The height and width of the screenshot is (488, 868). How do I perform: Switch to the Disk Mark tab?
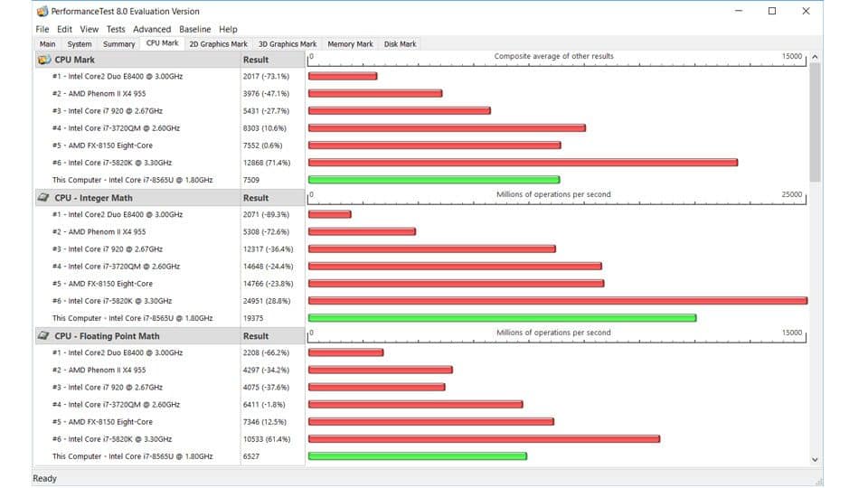pos(400,43)
